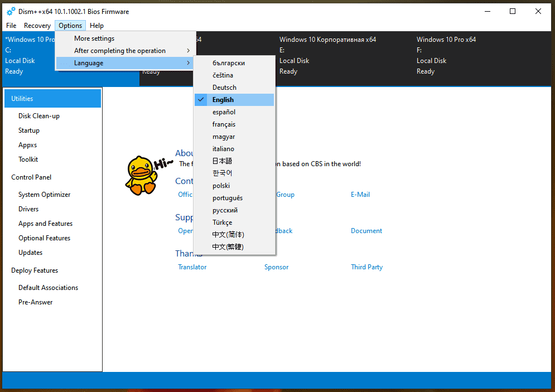Open Appxs in sidebar

pyautogui.click(x=27, y=145)
